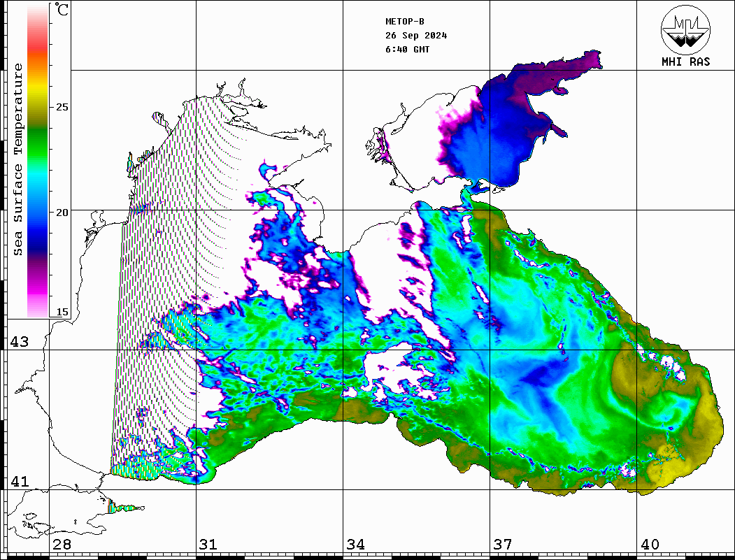Click latitude label '43'

19,342
